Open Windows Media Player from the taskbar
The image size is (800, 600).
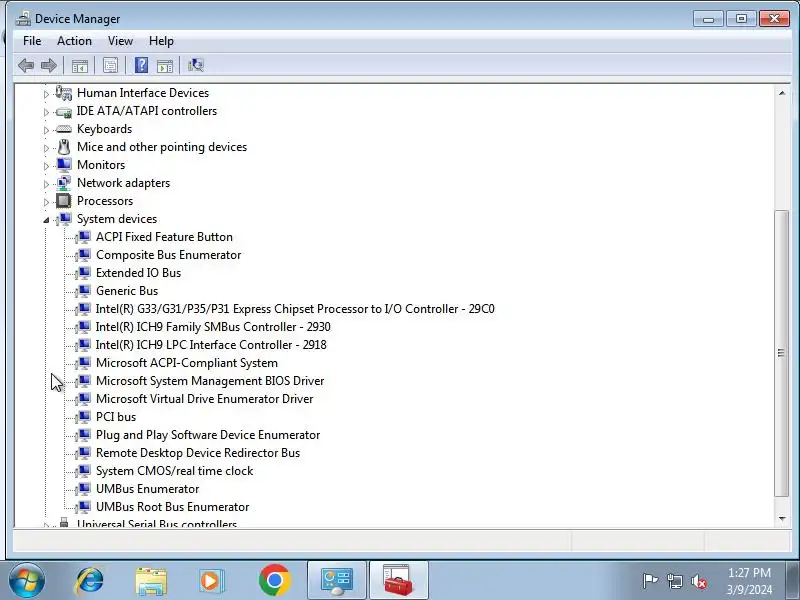[x=212, y=581]
